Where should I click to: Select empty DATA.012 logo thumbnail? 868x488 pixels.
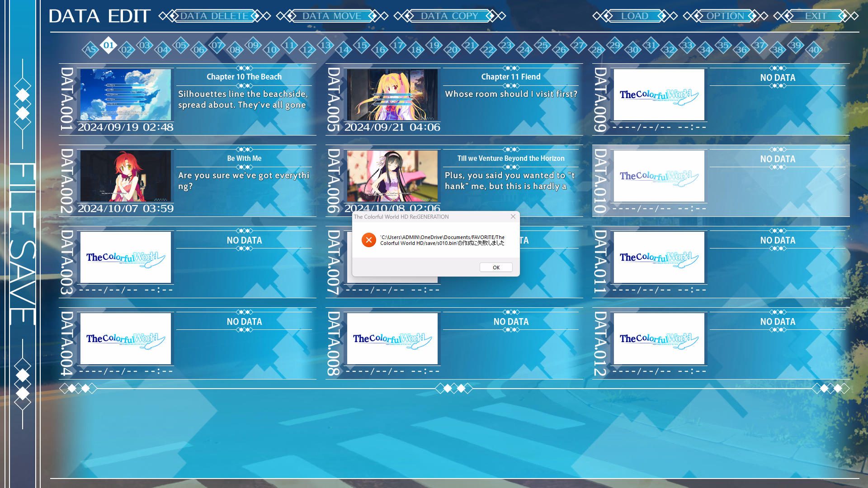click(x=659, y=338)
